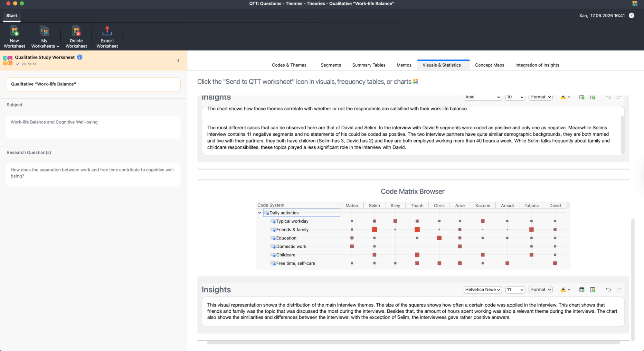Click the Delete Worksheet icon
The height and width of the screenshot is (351, 644).
click(76, 32)
